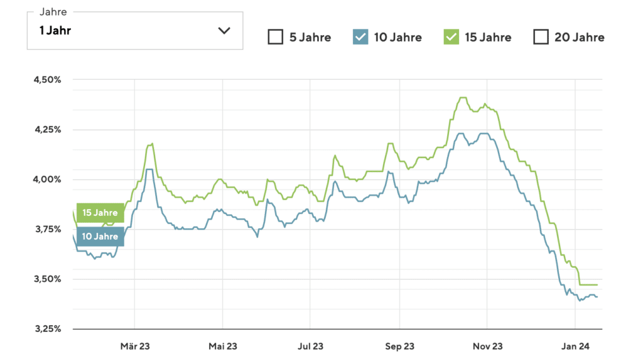The image size is (643, 364).
Task: Select the green "15 Jahre" tag on the chart
Action: coord(100,213)
